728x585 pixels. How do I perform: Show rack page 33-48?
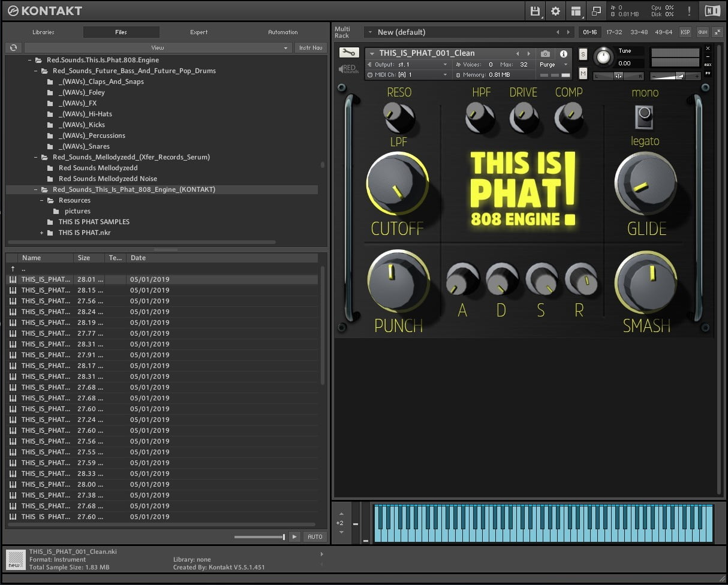tap(639, 32)
